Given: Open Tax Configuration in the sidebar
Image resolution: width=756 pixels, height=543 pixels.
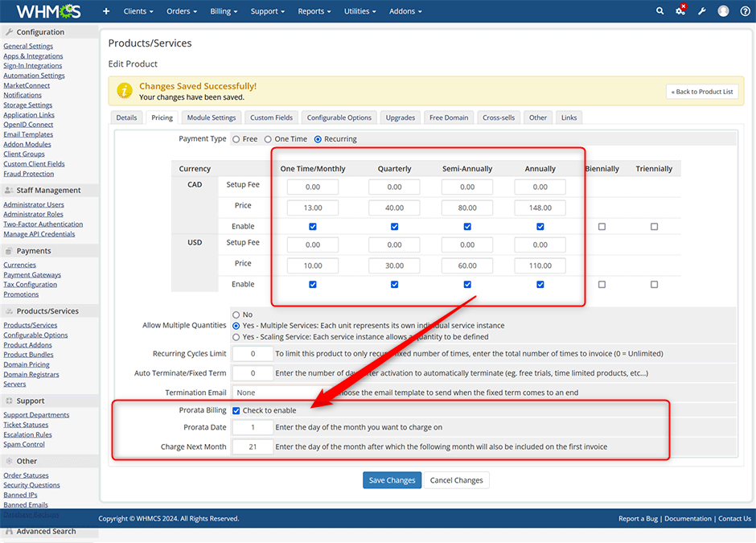Looking at the screenshot, I should (x=30, y=285).
